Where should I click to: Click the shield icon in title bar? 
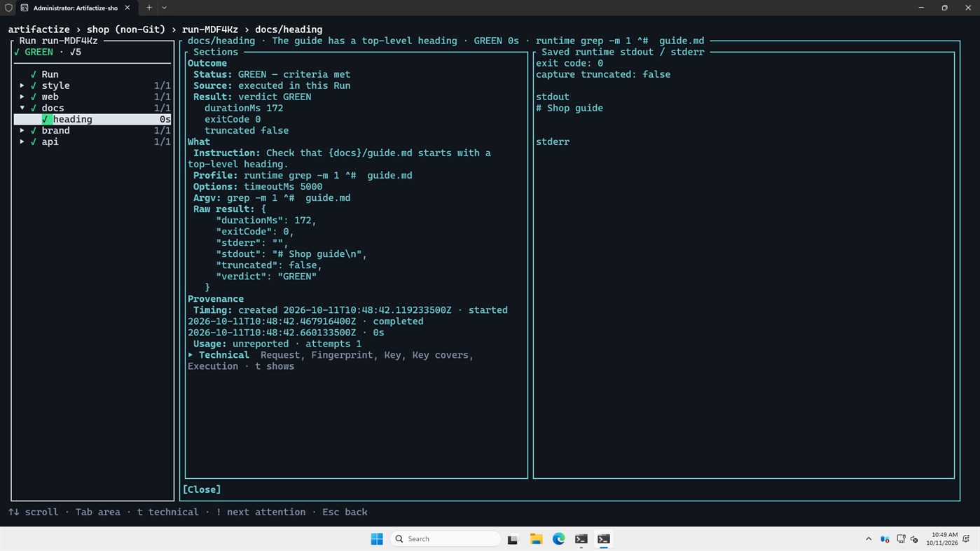pyautogui.click(x=8, y=8)
